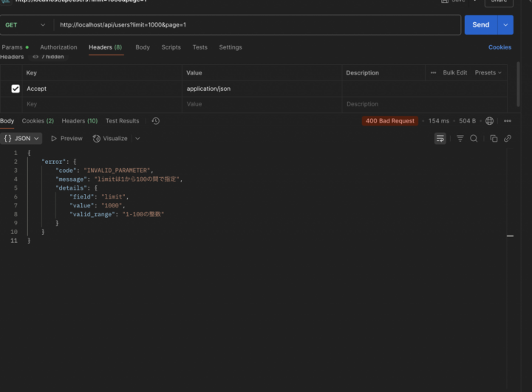Toggle the word wrap icon
The width and height of the screenshot is (532, 392).
[x=440, y=138]
